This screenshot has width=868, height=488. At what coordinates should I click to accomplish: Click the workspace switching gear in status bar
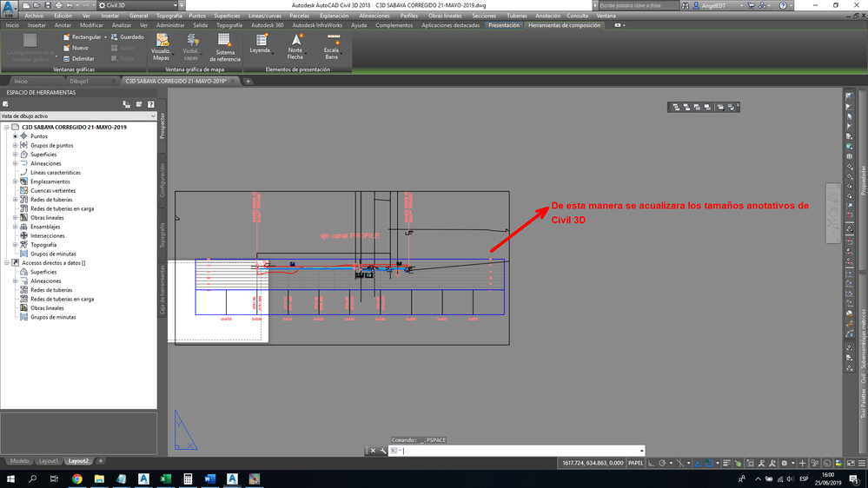[784, 463]
